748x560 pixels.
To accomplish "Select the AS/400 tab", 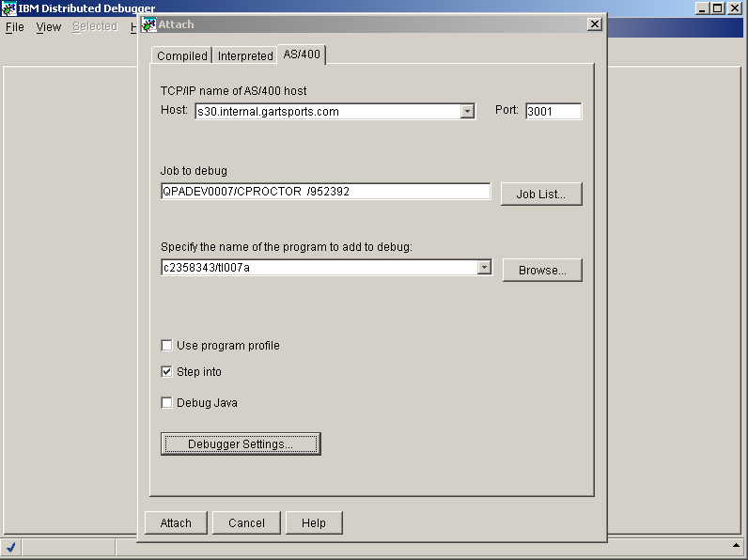I will point(302,54).
